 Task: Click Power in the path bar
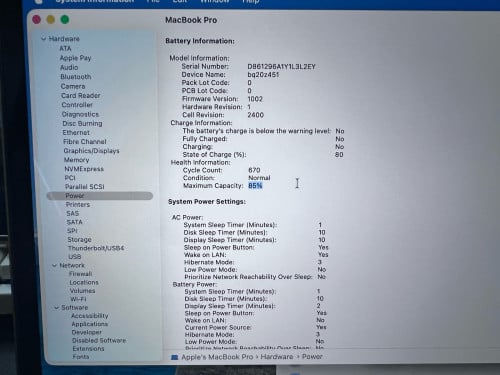(312, 357)
